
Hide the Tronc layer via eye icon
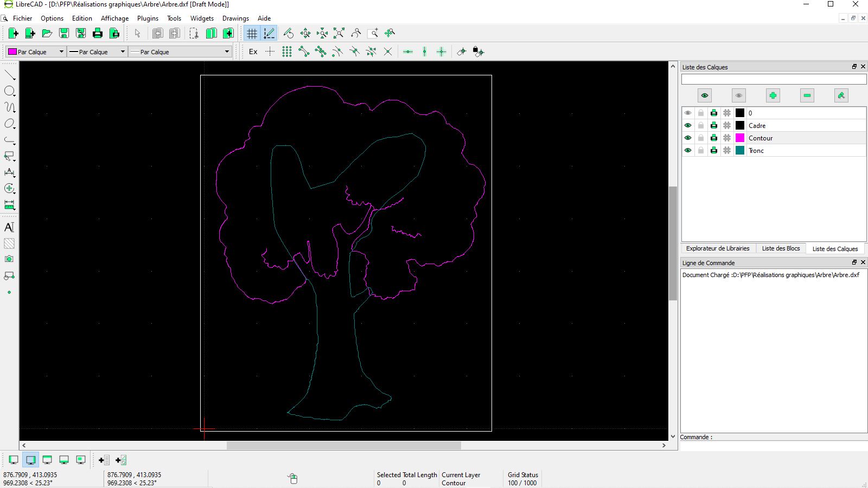tap(688, 151)
